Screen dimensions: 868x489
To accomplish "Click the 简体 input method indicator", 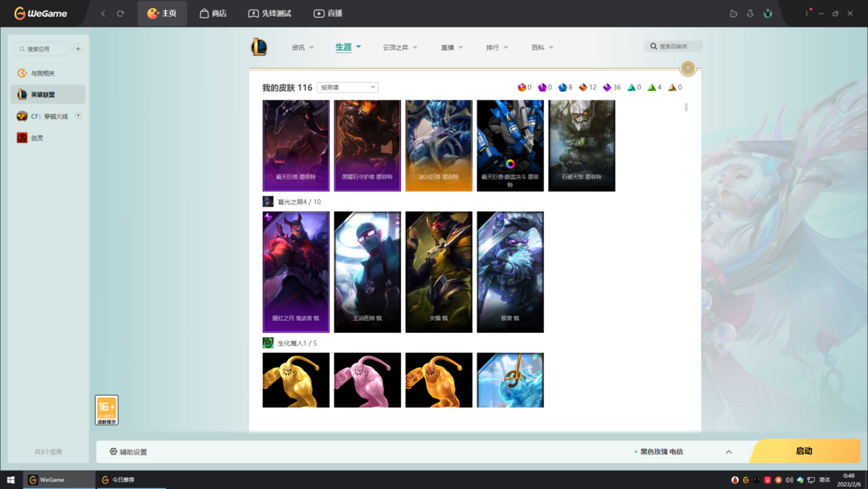I will (x=825, y=480).
